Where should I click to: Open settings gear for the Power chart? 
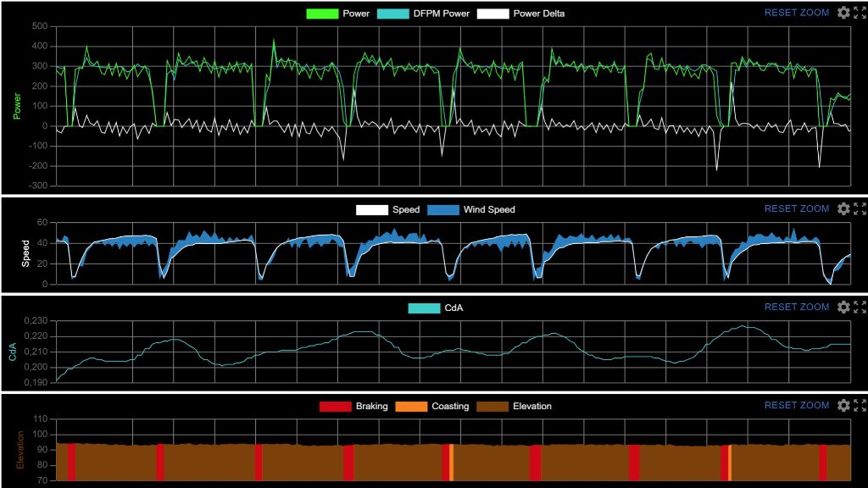click(x=843, y=13)
